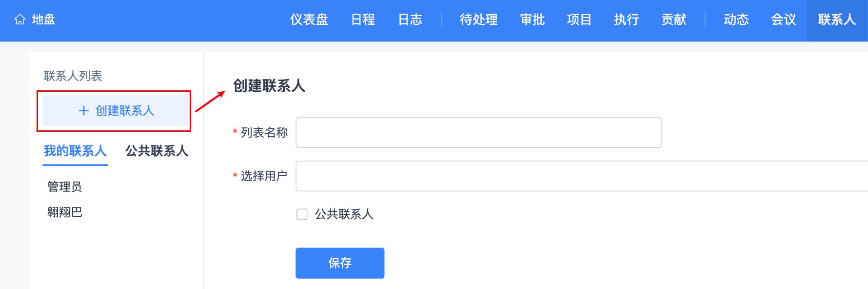The width and height of the screenshot is (868, 289).
Task: Open the 日志 menu
Action: (410, 20)
